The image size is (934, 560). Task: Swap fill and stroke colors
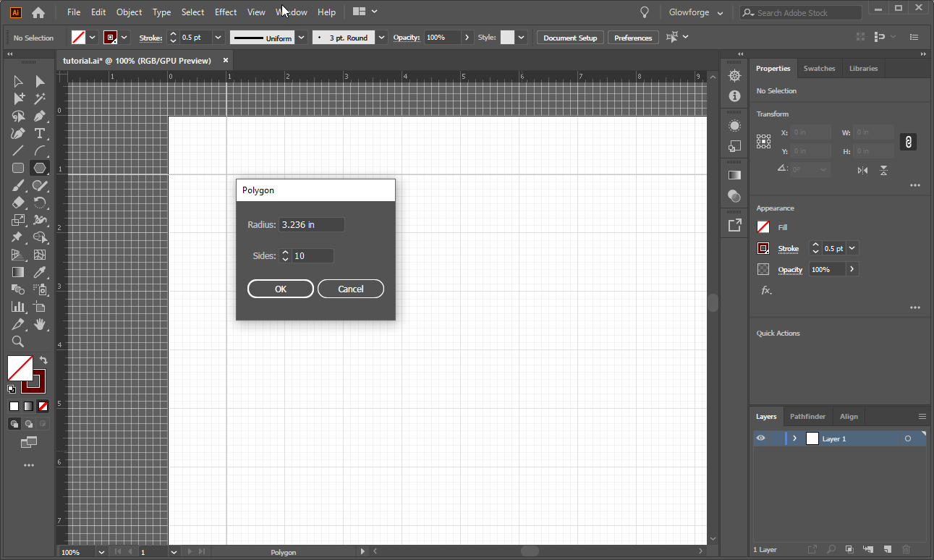point(43,360)
